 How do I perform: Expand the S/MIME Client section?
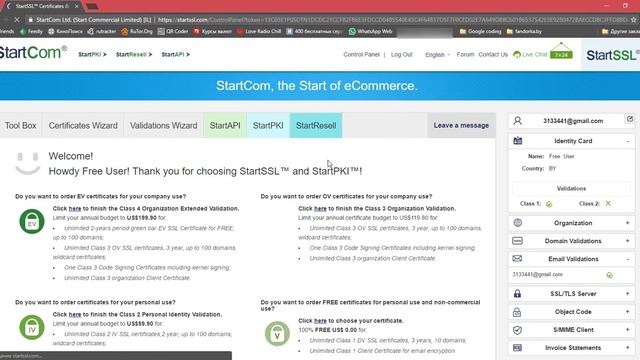click(627, 329)
